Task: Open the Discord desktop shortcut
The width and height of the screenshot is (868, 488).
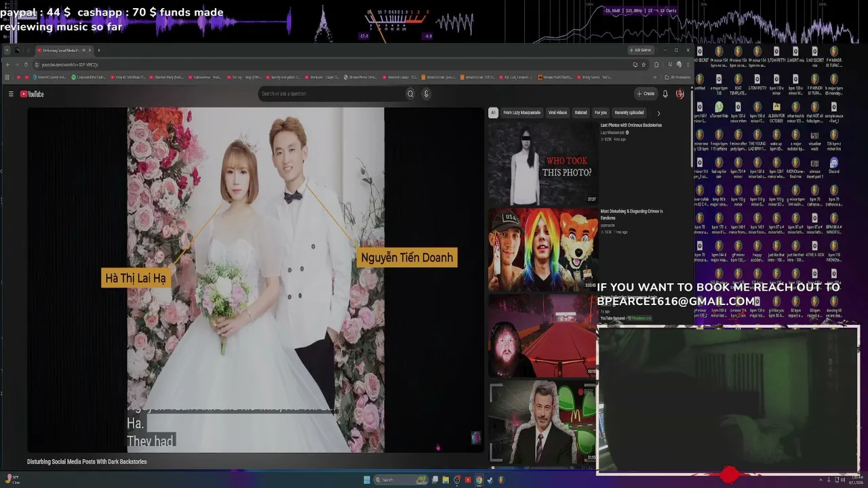Action: 834,165
